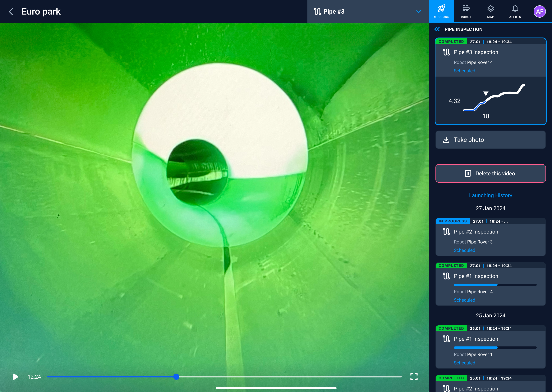Open the Missions tab

click(x=441, y=11)
